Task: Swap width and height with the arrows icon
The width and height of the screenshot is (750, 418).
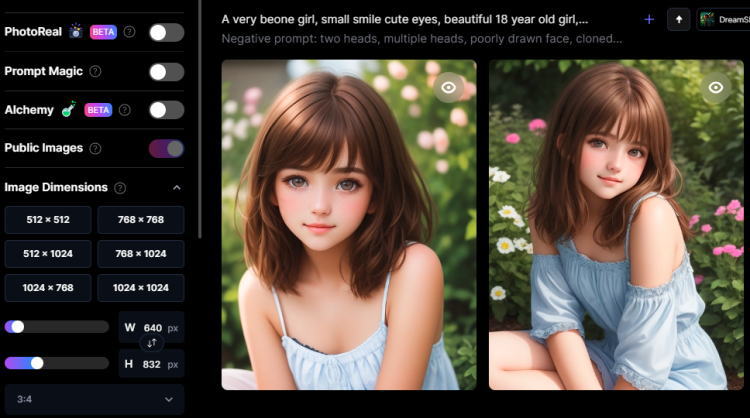Action: click(152, 343)
